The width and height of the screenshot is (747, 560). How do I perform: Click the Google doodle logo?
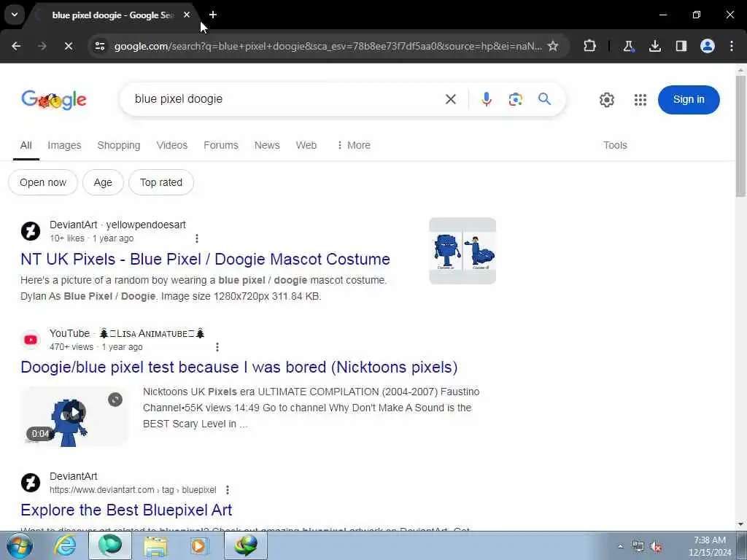coord(54,99)
